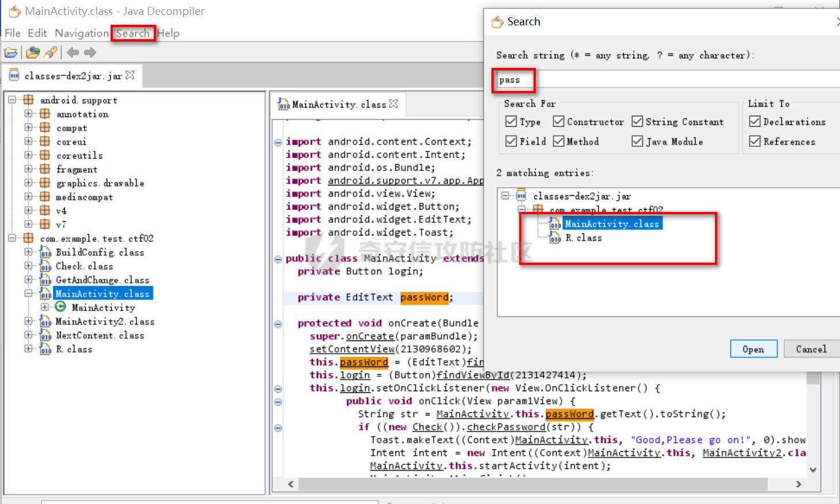Toggle the Type checkbox
The image size is (840, 504).
tap(511, 122)
